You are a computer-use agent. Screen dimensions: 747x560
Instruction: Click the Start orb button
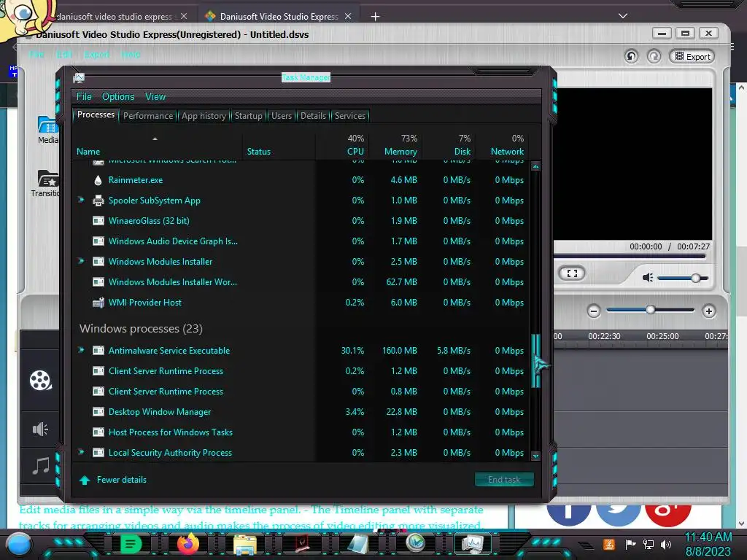click(19, 544)
